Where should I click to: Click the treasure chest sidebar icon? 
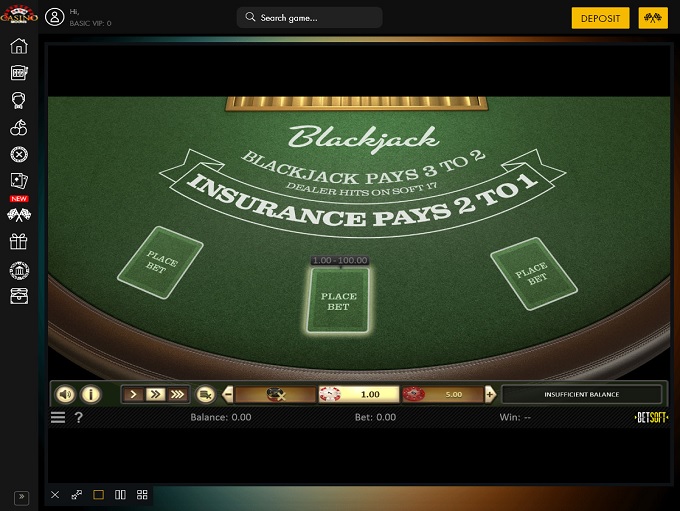point(18,296)
